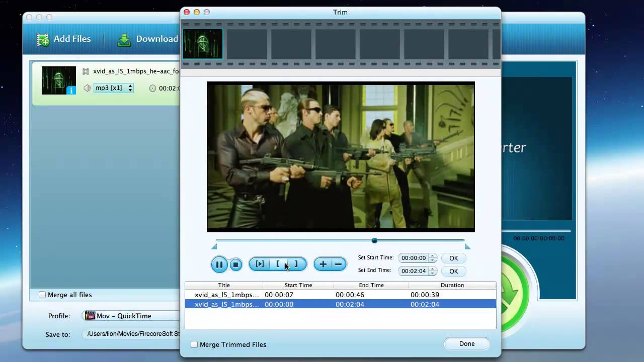Stop the trim preview playback

click(235, 264)
